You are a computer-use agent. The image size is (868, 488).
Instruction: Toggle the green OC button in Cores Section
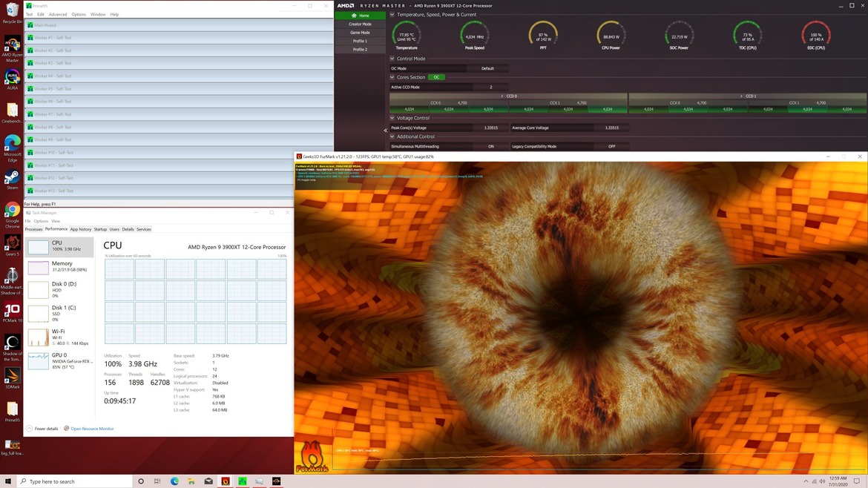click(436, 77)
